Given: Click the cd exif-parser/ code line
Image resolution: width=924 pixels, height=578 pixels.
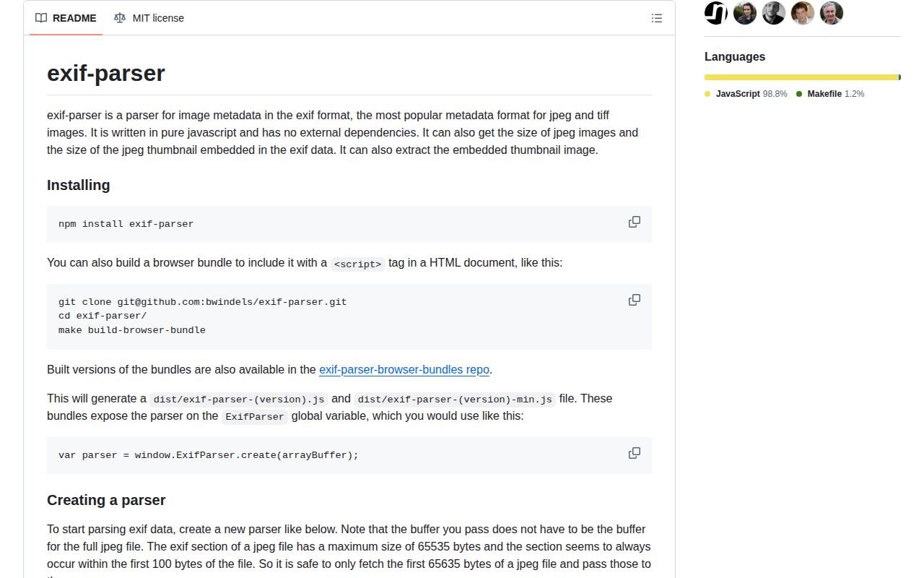Looking at the screenshot, I should (x=103, y=316).
